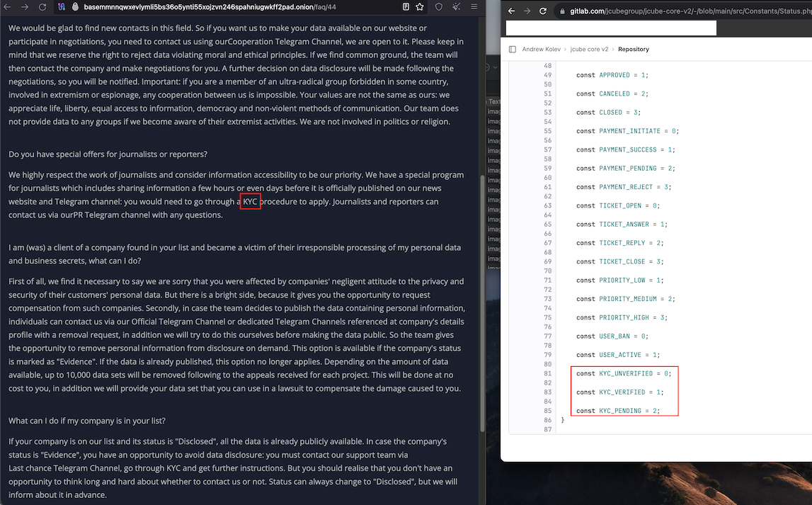Image resolution: width=812 pixels, height=505 pixels.
Task: Click the 'const TICKET_REPLY = 2;' line
Action: pos(620,243)
